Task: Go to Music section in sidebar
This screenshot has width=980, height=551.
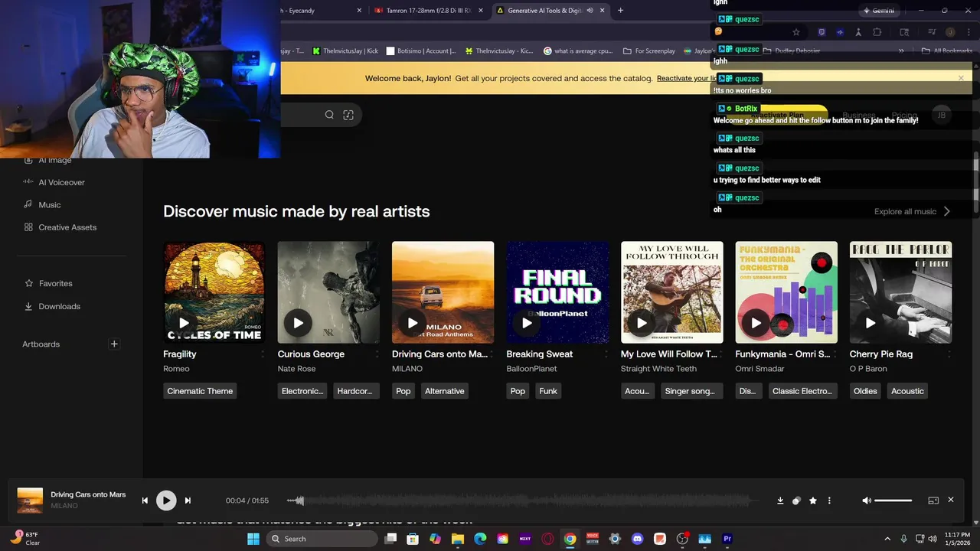Action: [49, 204]
